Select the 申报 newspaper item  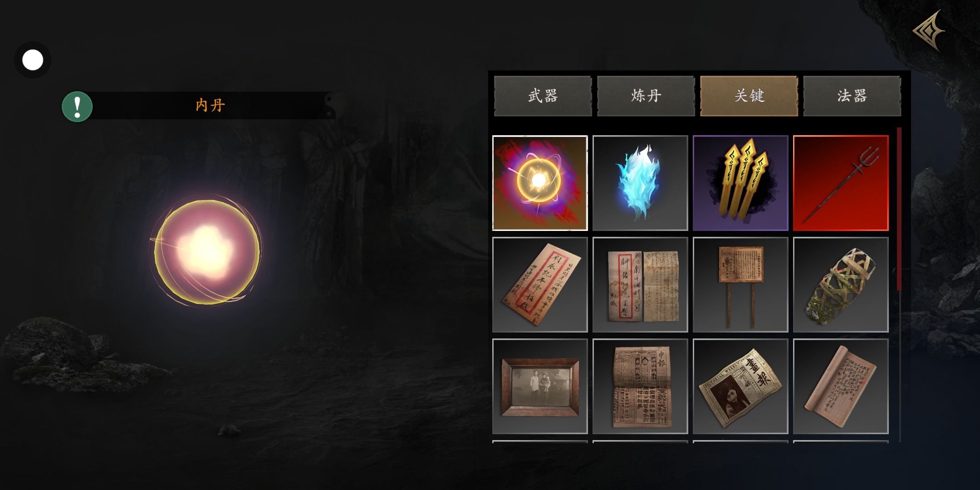[640, 386]
